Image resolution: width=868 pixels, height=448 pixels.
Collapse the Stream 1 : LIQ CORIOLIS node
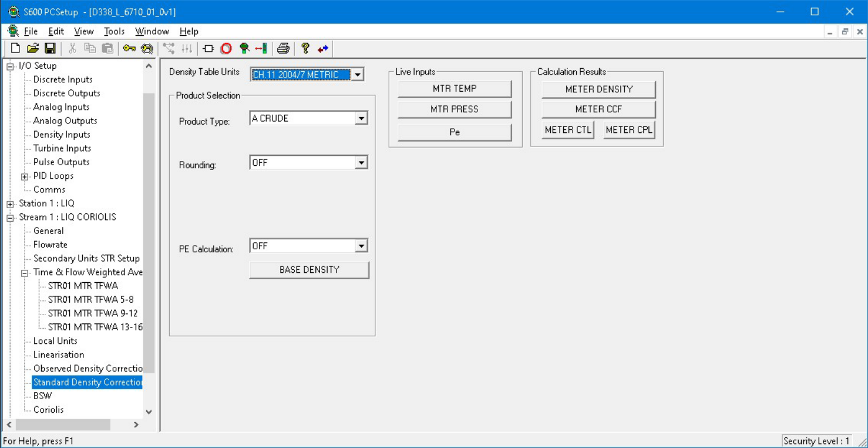pyautogui.click(x=10, y=218)
